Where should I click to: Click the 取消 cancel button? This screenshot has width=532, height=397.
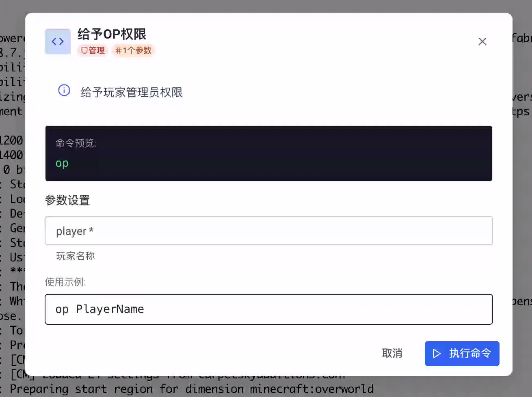[392, 353]
